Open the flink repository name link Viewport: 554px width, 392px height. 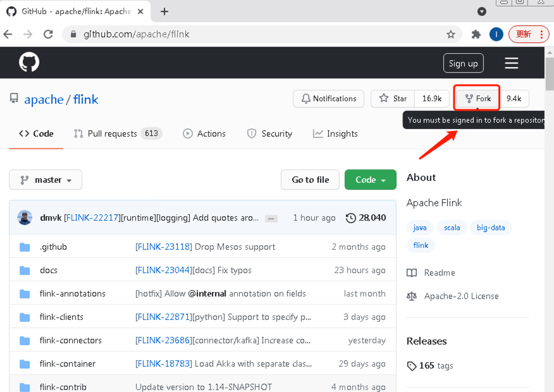(86, 99)
